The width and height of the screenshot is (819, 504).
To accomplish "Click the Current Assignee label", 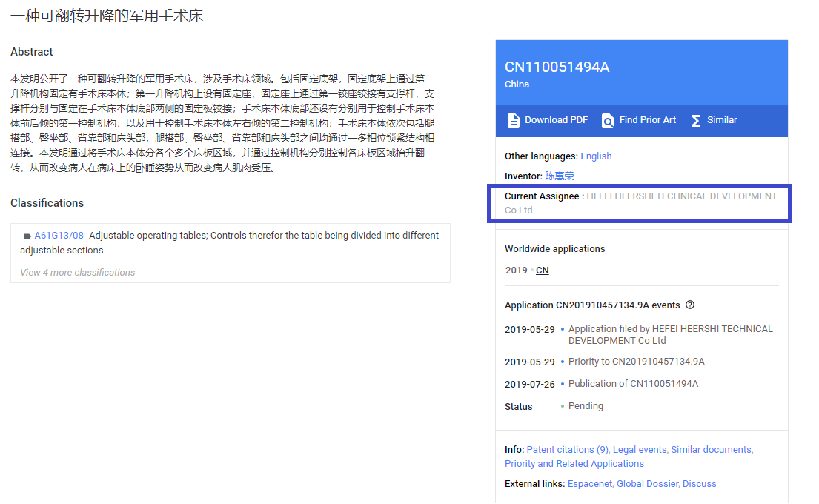I will tap(542, 196).
